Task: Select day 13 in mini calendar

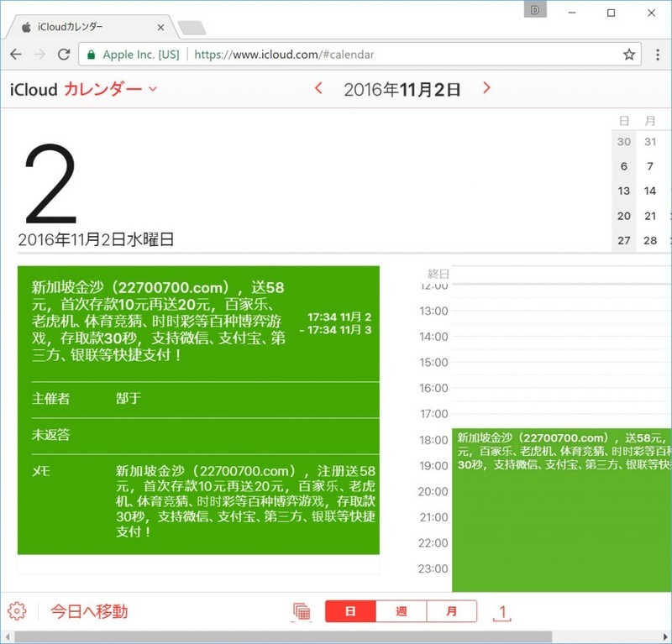Action: [624, 191]
